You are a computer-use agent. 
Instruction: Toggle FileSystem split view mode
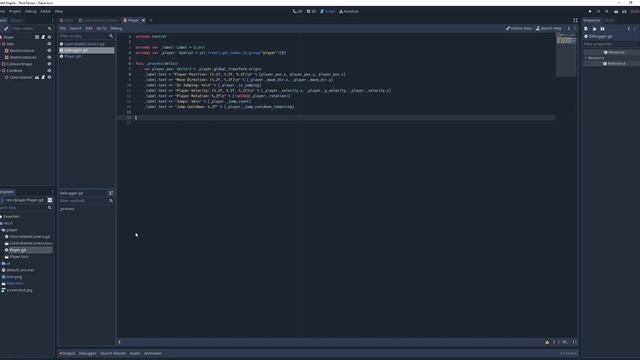(x=50, y=200)
